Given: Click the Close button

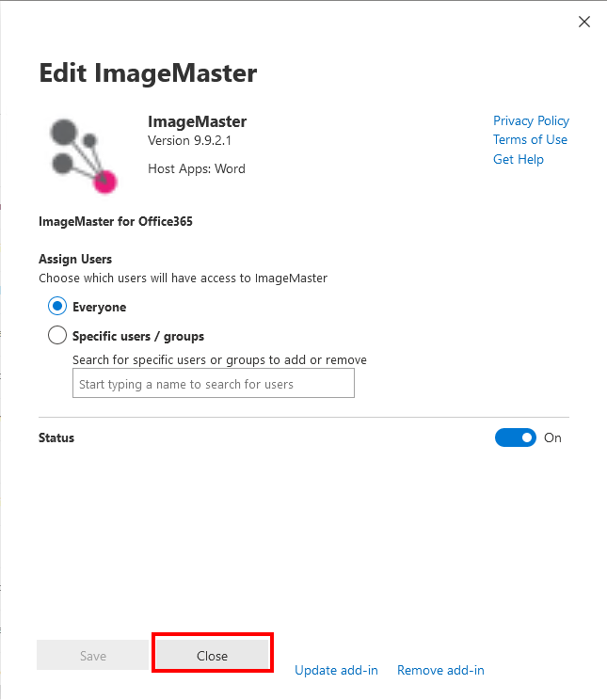Looking at the screenshot, I should [x=212, y=655].
